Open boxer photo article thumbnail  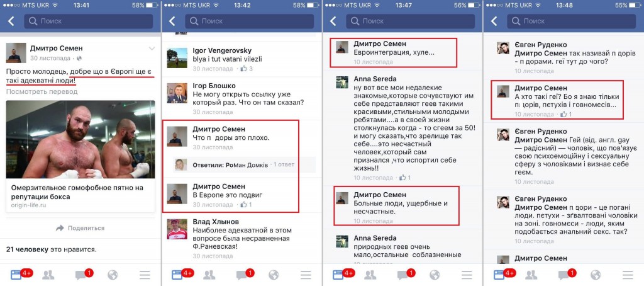pyautogui.click(x=80, y=139)
